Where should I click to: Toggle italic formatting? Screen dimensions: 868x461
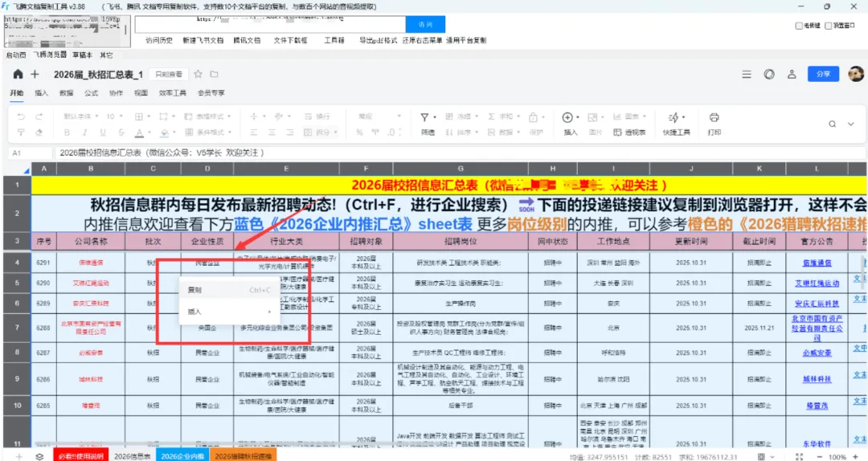pos(84,133)
